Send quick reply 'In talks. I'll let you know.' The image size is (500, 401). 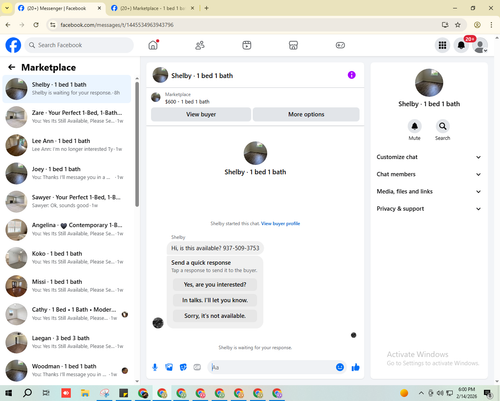(215, 300)
